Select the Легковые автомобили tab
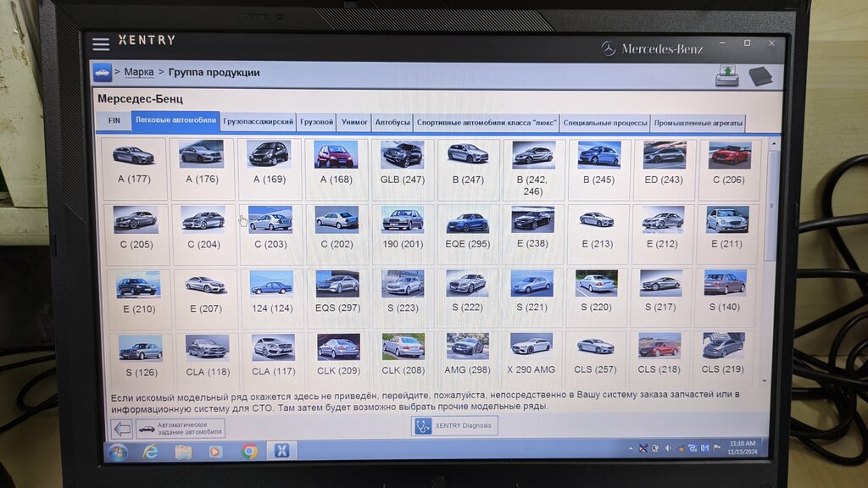The height and width of the screenshot is (488, 868). (175, 120)
